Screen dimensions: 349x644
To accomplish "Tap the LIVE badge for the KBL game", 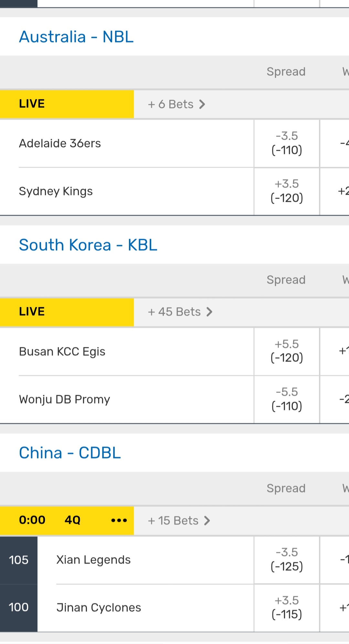I will (x=32, y=312).
